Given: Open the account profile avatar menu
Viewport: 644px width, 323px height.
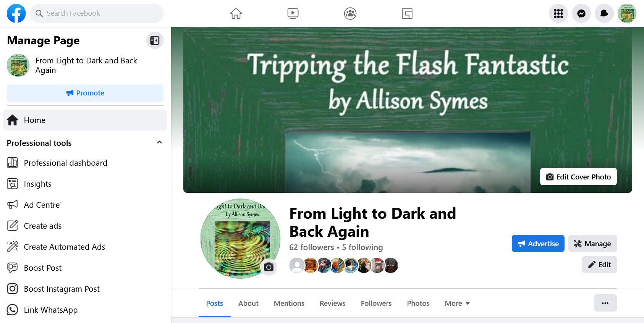Looking at the screenshot, I should coord(627,14).
